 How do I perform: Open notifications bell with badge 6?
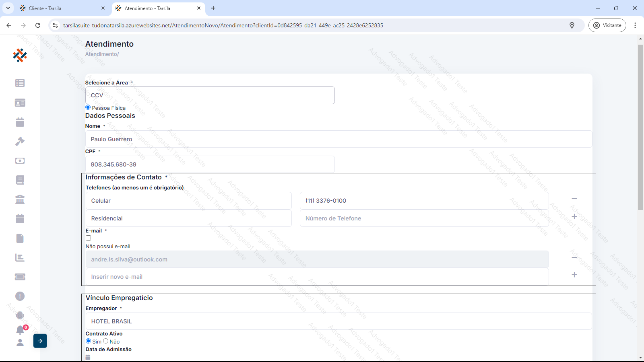(20, 330)
